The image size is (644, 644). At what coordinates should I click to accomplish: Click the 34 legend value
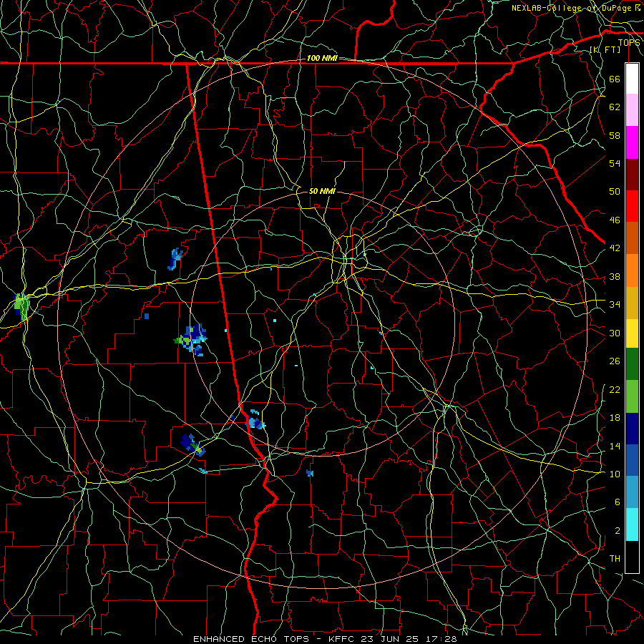pyautogui.click(x=615, y=304)
